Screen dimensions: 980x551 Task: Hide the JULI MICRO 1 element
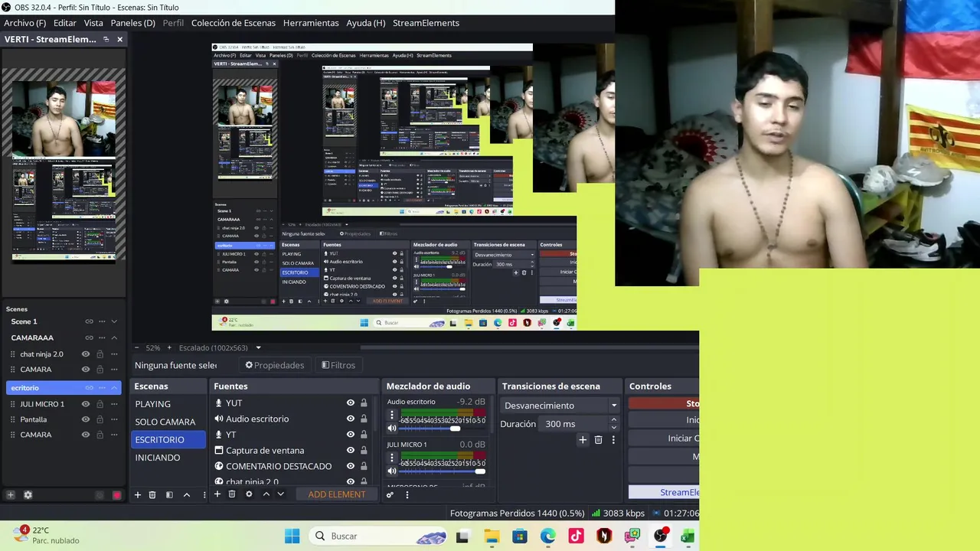point(86,404)
